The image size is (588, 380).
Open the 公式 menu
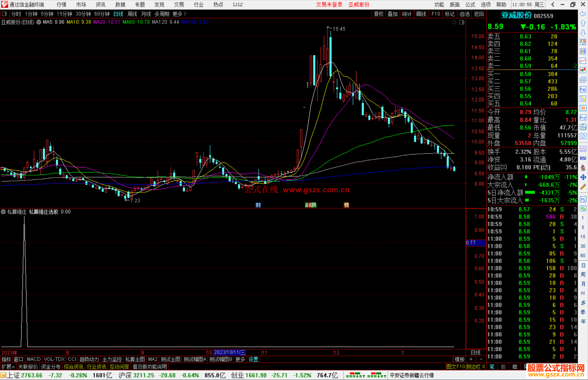470,5
